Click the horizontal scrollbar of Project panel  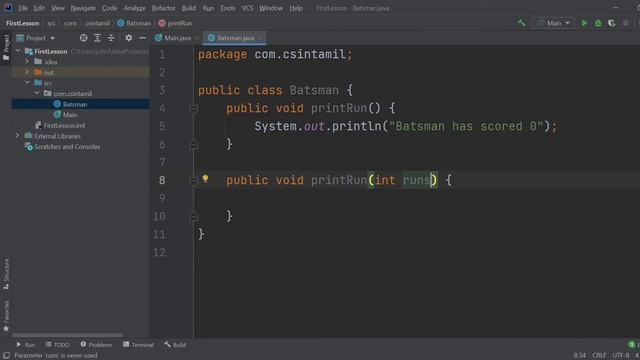coord(67,335)
